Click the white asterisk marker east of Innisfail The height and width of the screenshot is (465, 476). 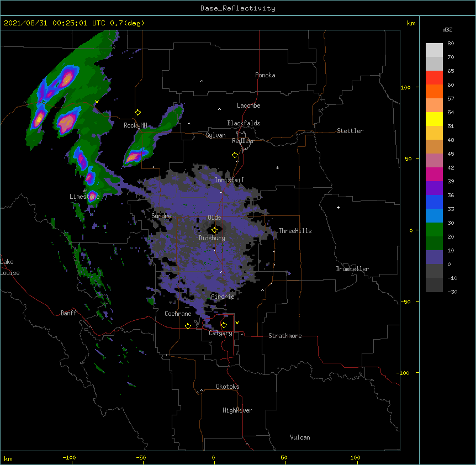coord(277,167)
